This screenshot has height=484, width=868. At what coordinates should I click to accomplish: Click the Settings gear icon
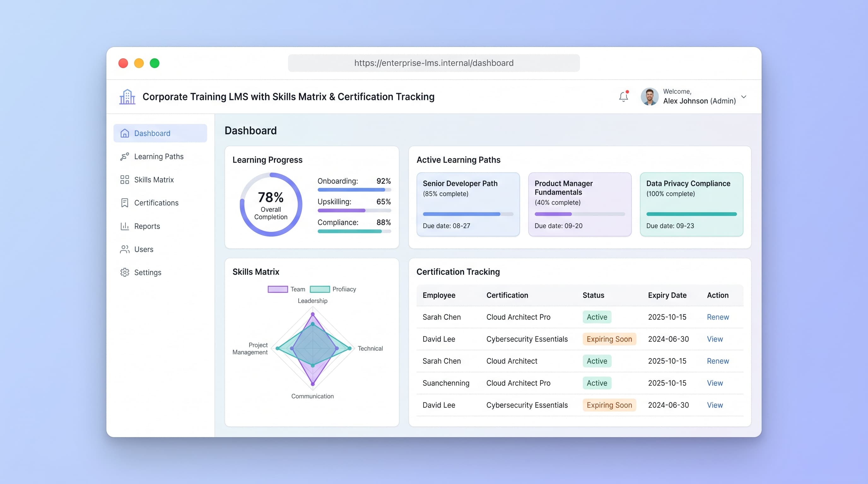(x=125, y=272)
